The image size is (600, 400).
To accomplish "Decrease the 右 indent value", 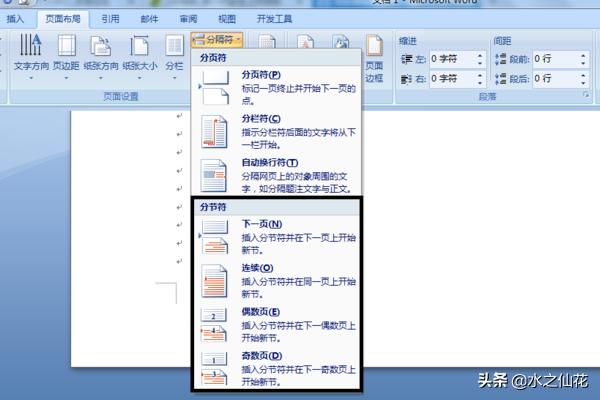I will 480,83.
